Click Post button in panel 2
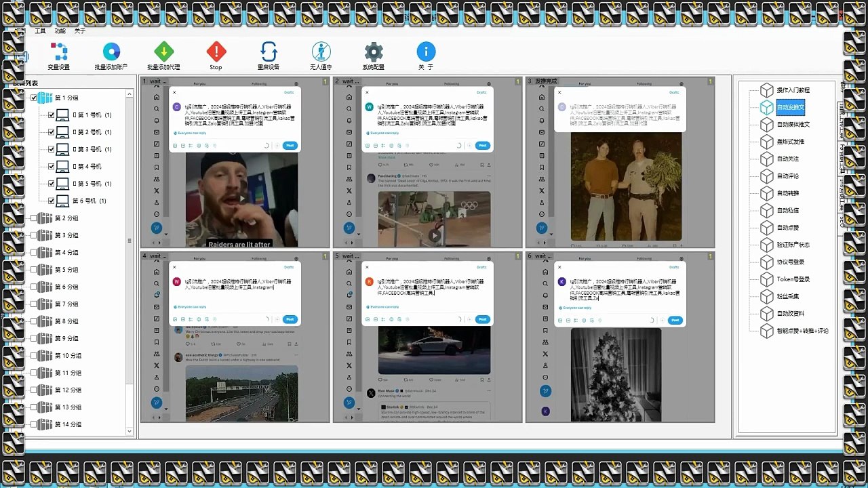 pos(482,145)
